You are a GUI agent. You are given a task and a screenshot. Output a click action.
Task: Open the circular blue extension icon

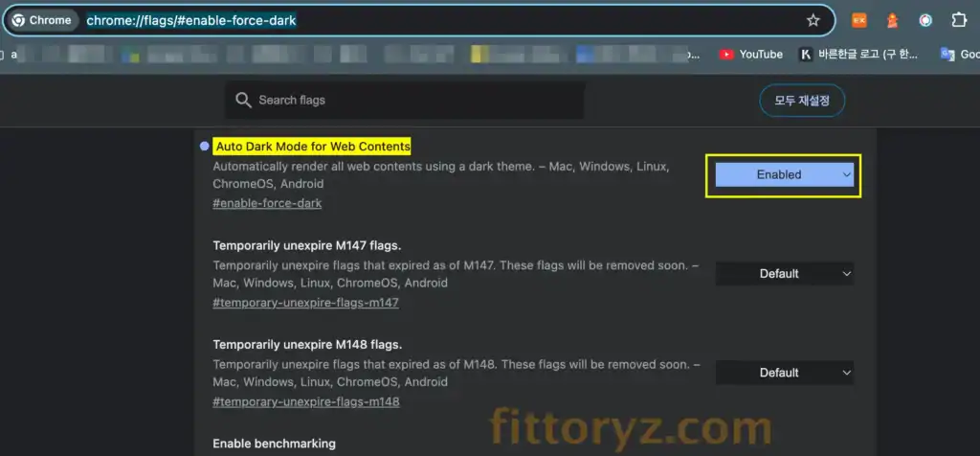(x=925, y=21)
